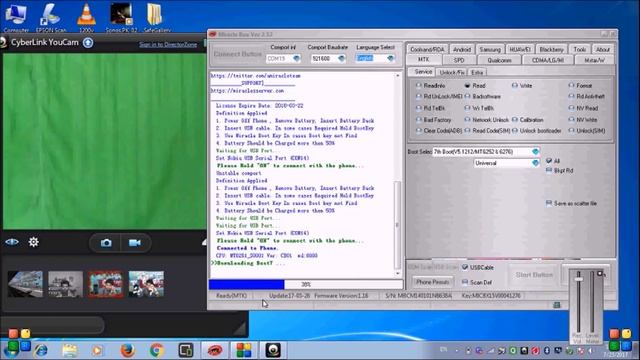Switch to the Android tab

[x=462, y=49]
